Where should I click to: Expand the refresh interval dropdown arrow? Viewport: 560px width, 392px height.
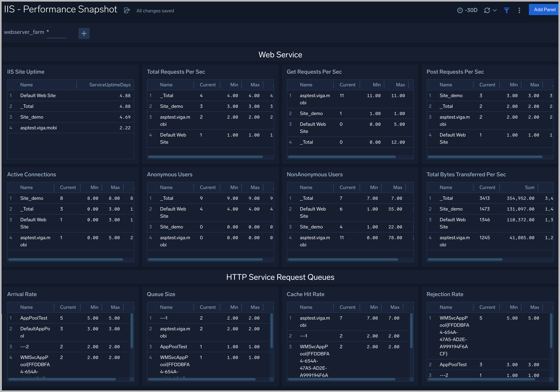(x=494, y=11)
